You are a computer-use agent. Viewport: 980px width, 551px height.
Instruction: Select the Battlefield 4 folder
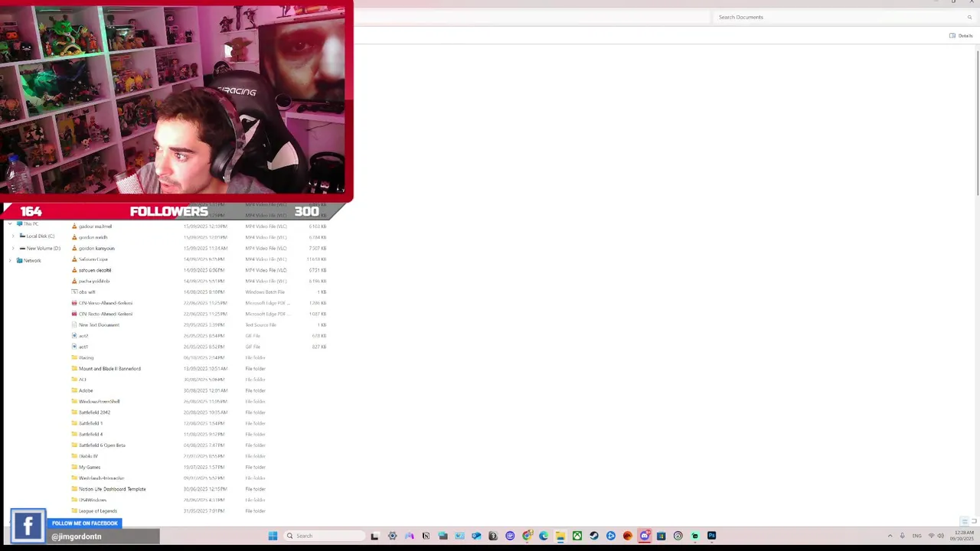(x=90, y=434)
